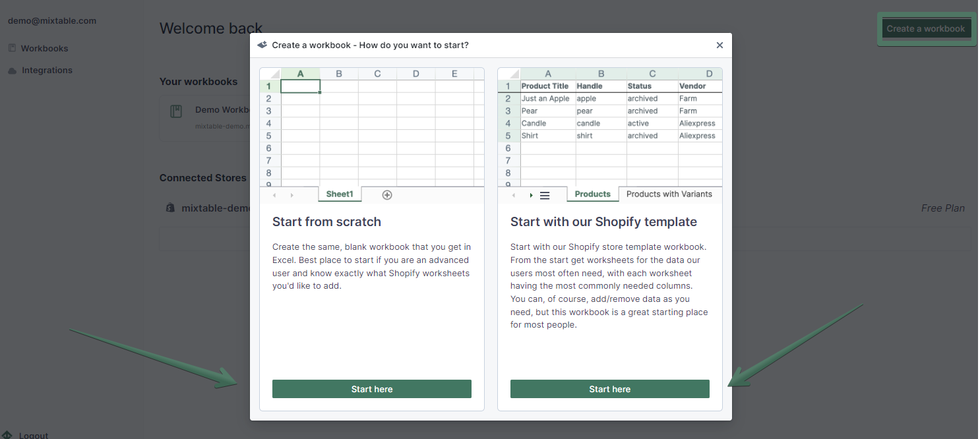Click the Start from scratch heading
Image resolution: width=980 pixels, height=439 pixels.
click(326, 222)
